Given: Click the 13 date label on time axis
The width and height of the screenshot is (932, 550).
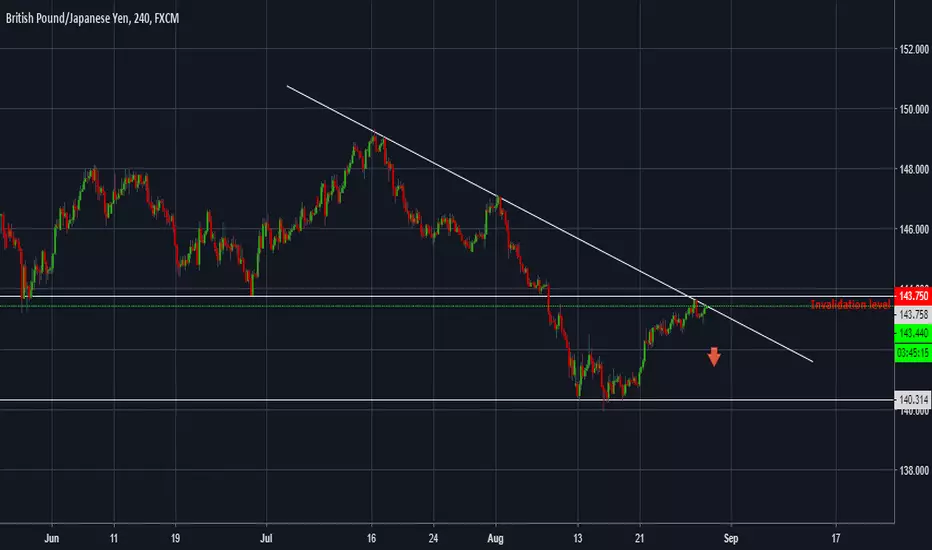Looking at the screenshot, I should point(578,539).
